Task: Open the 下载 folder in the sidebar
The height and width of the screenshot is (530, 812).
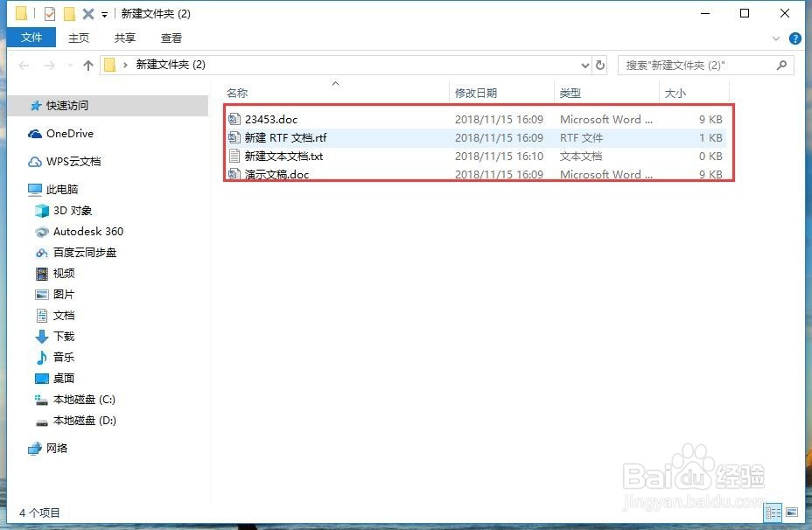Action: pos(64,337)
